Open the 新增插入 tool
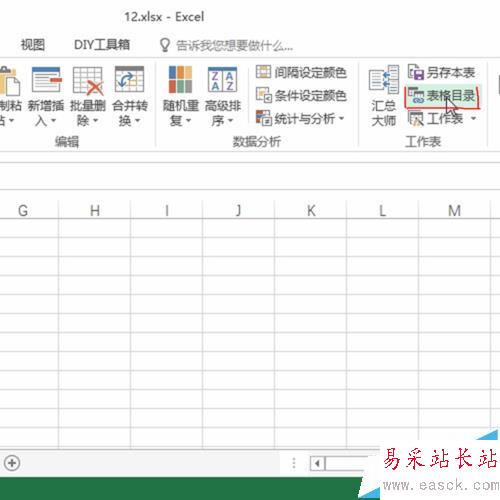Viewport: 500px width, 500px height. pos(46,96)
